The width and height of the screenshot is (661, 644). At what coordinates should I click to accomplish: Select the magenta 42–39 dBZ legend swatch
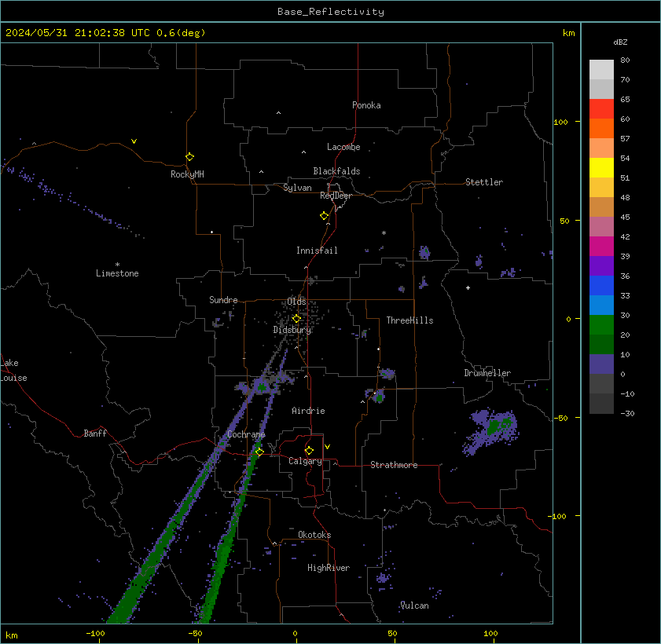coord(601,247)
